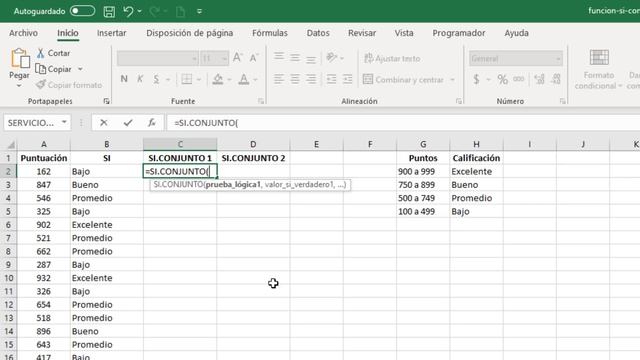
Task: Toggle Ajustar texto wrap option
Action: pyautogui.click(x=392, y=58)
